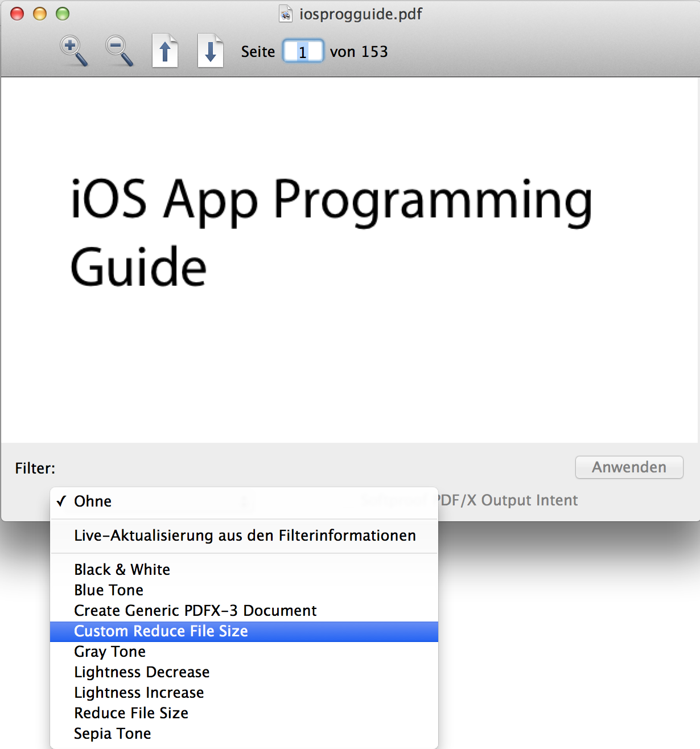
Task: Click the Anwenden button
Action: click(629, 467)
